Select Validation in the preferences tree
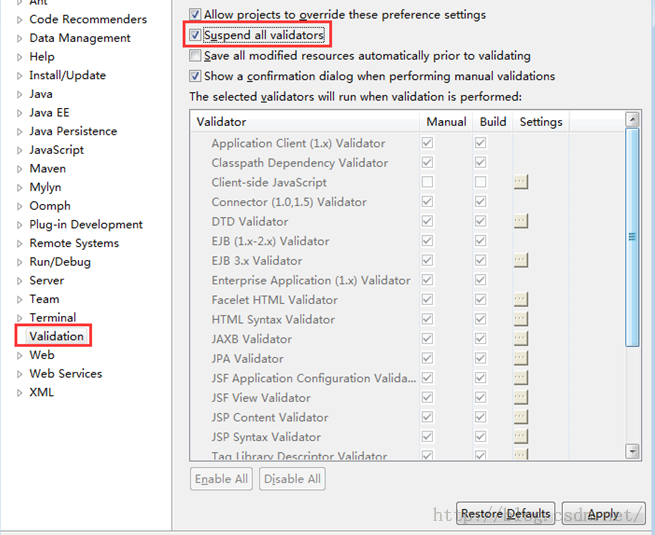Screen dimensions: 655x535 56,336
